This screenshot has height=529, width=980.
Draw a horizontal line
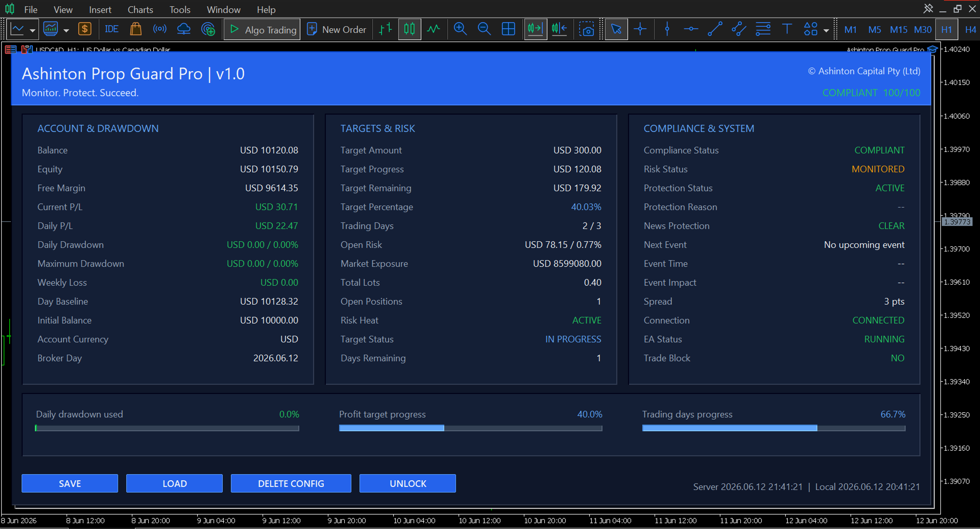[x=691, y=29]
